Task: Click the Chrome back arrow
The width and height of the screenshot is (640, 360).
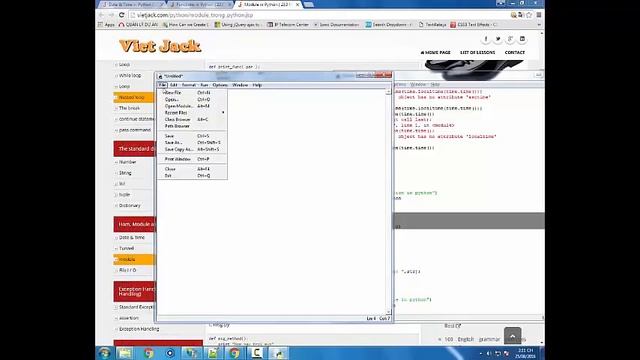Action: point(101,15)
